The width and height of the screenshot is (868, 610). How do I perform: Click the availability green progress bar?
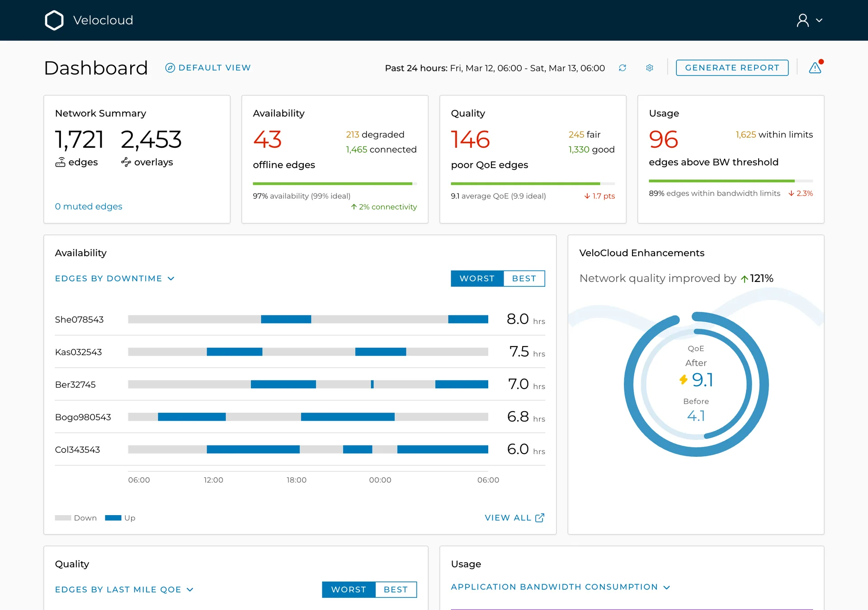pos(335,183)
